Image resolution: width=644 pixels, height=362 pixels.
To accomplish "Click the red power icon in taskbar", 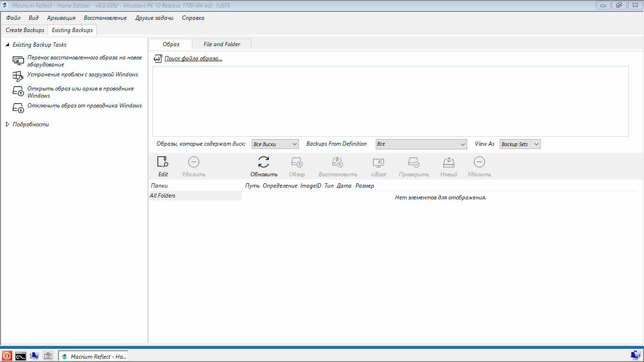I will tap(7, 356).
